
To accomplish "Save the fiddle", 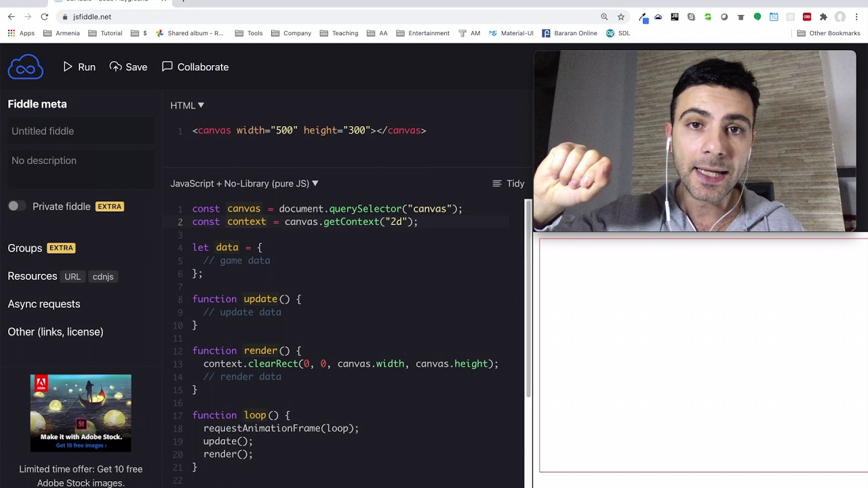I will click(129, 67).
